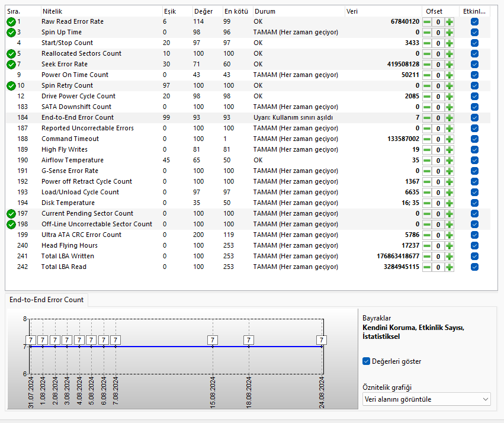The width and height of the screenshot is (504, 423).
Task: Decrease offset for Total LBA Read
Action: pyautogui.click(x=427, y=267)
